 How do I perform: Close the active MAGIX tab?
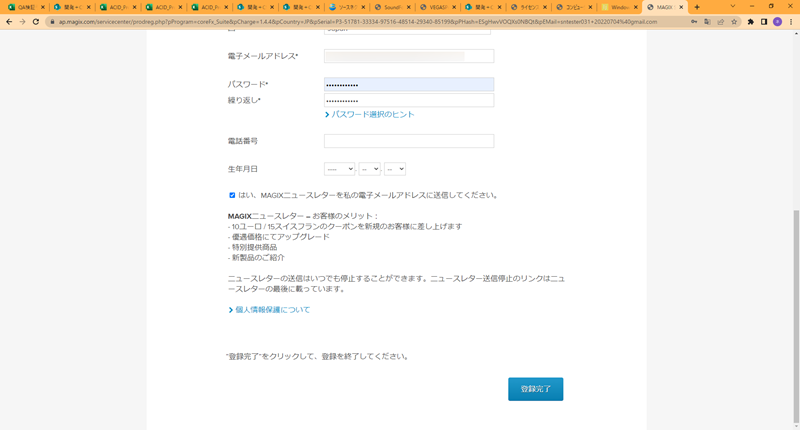[681, 7]
